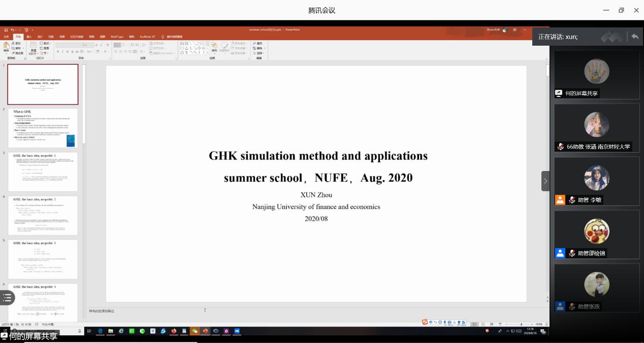Click the Save icon in PowerPoint quick access
The width and height of the screenshot is (644, 343).
pos(6,30)
